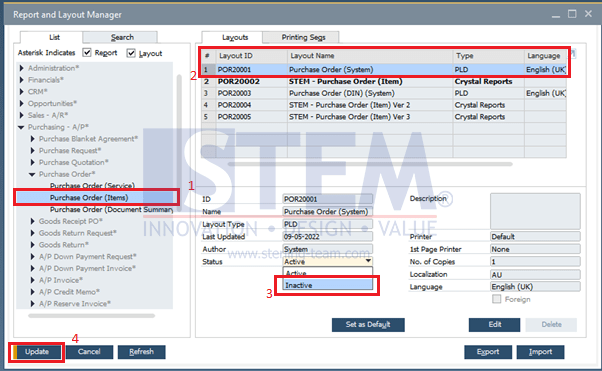602x371 pixels.
Task: Expand the CRM tree node
Action: pyautogui.click(x=22, y=92)
